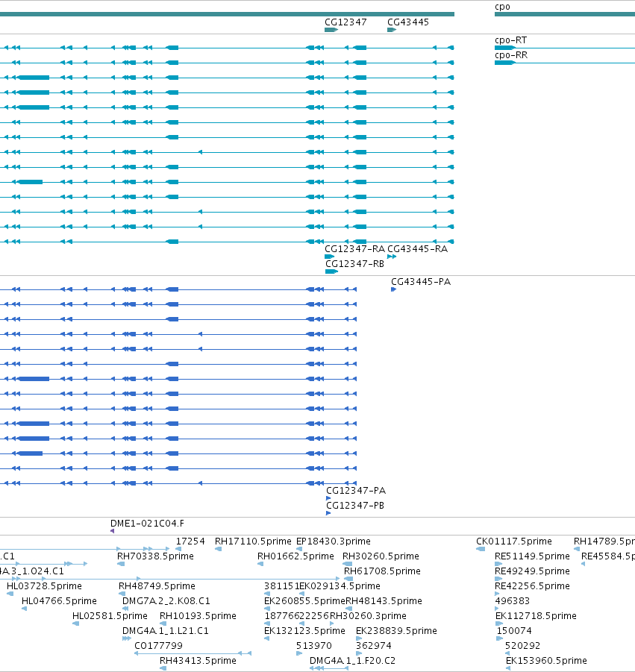The image size is (635, 672).
Task: Select the CG12347-PA protein label
Action: [356, 491]
